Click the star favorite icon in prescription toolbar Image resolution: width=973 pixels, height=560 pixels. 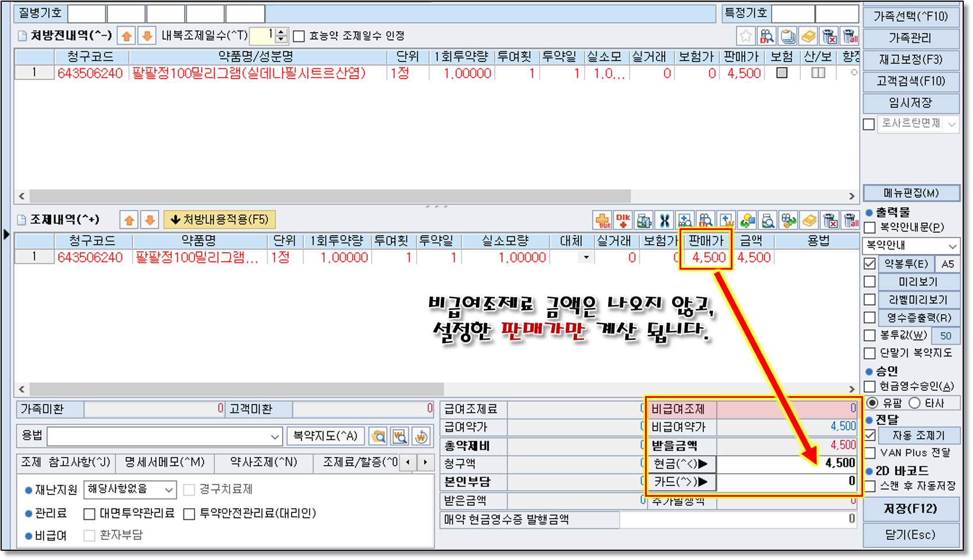(x=746, y=36)
